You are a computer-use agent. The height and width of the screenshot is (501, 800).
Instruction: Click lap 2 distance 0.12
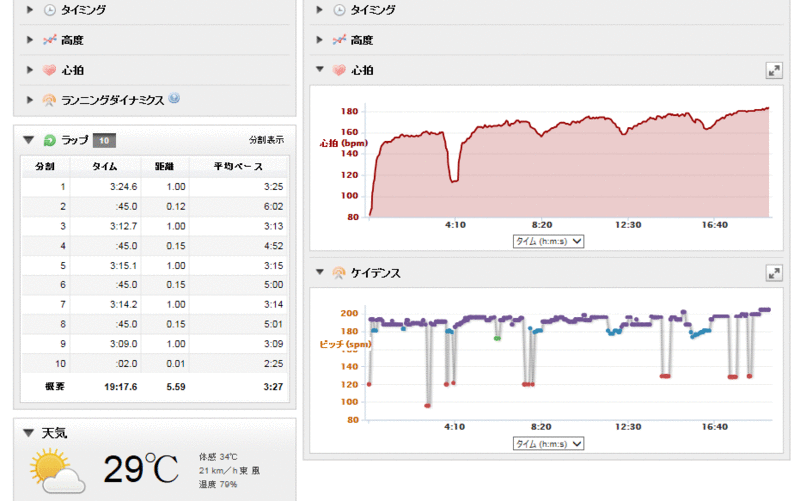coord(176,207)
